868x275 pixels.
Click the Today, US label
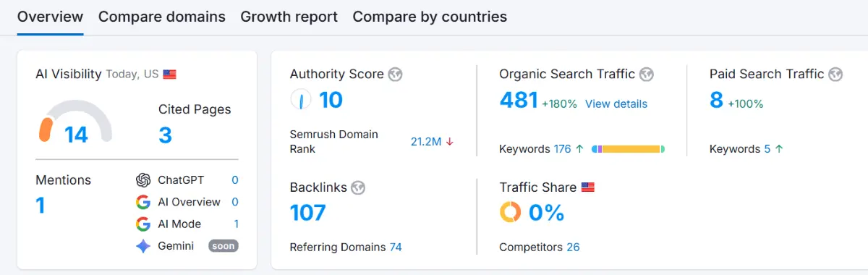coord(132,74)
